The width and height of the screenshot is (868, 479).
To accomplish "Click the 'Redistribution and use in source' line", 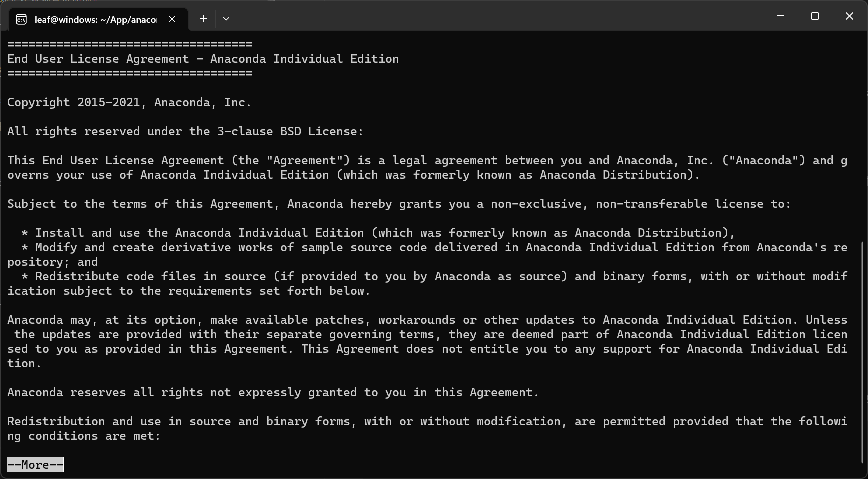I will (x=427, y=421).
